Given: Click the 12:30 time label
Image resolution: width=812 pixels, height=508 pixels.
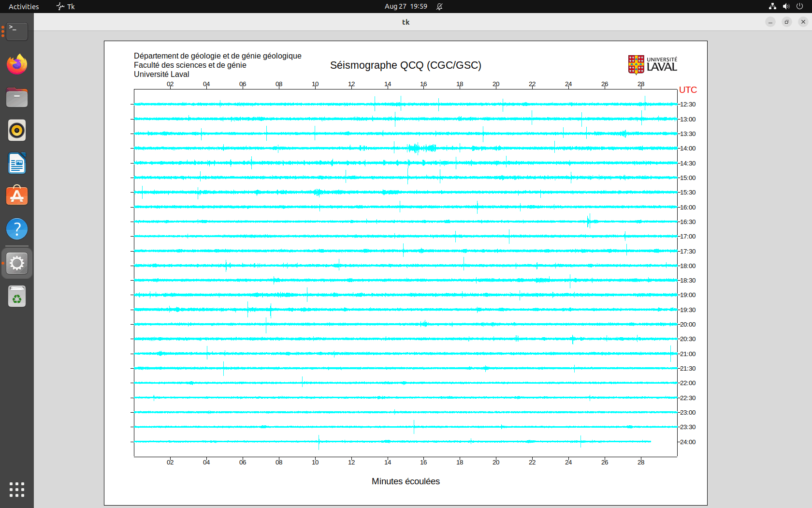Looking at the screenshot, I should pos(688,105).
